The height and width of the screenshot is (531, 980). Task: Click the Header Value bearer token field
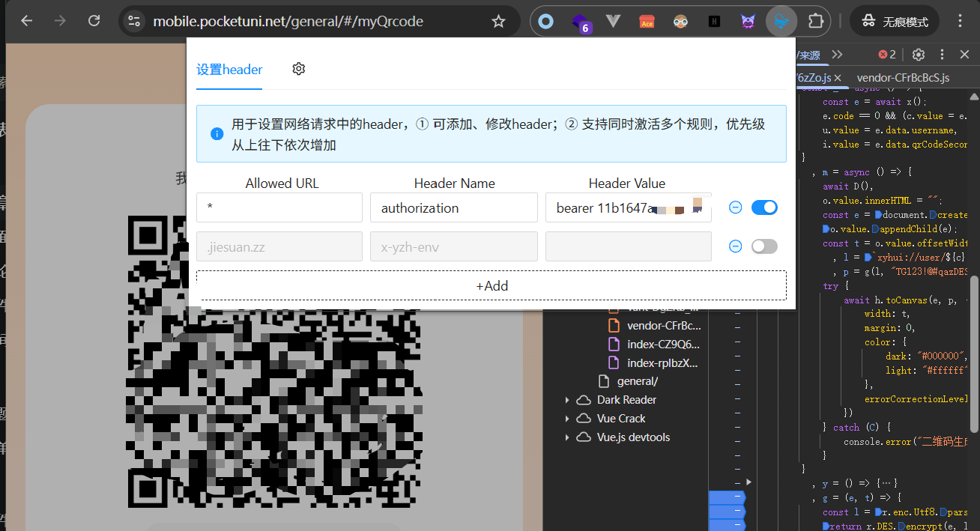(x=628, y=208)
